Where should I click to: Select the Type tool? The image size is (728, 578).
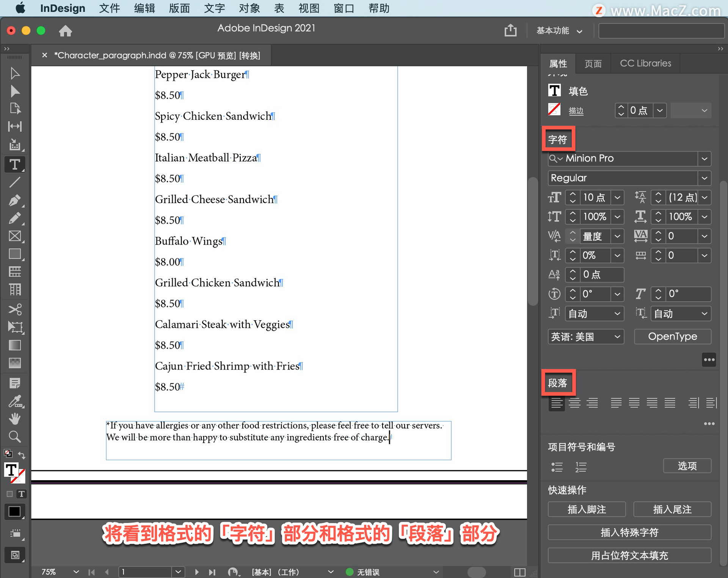[x=15, y=164]
